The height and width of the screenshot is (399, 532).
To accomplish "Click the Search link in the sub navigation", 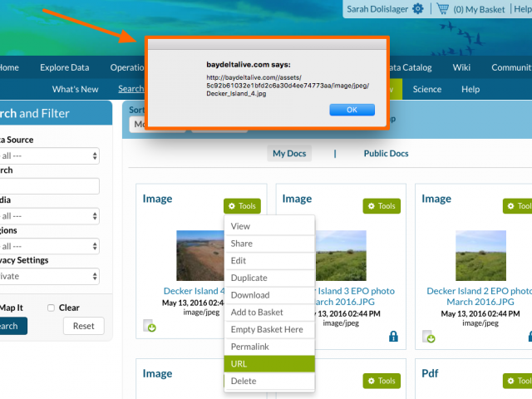I will [x=131, y=89].
